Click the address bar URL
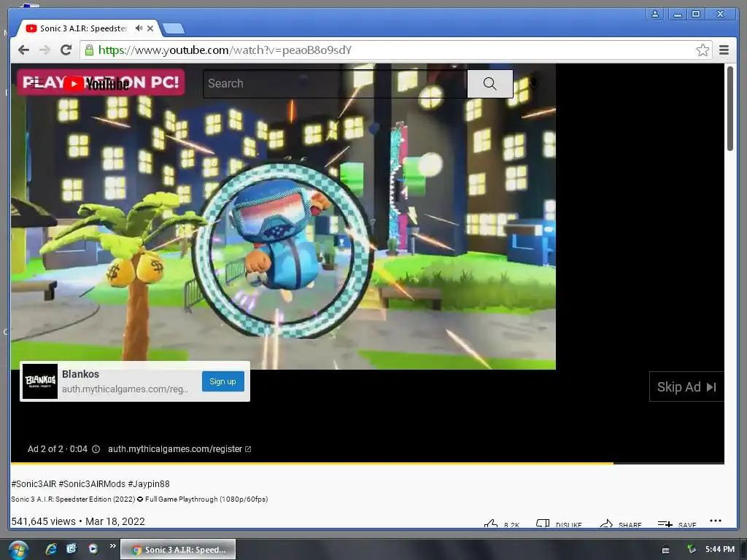The width and height of the screenshot is (747, 560). [x=225, y=50]
